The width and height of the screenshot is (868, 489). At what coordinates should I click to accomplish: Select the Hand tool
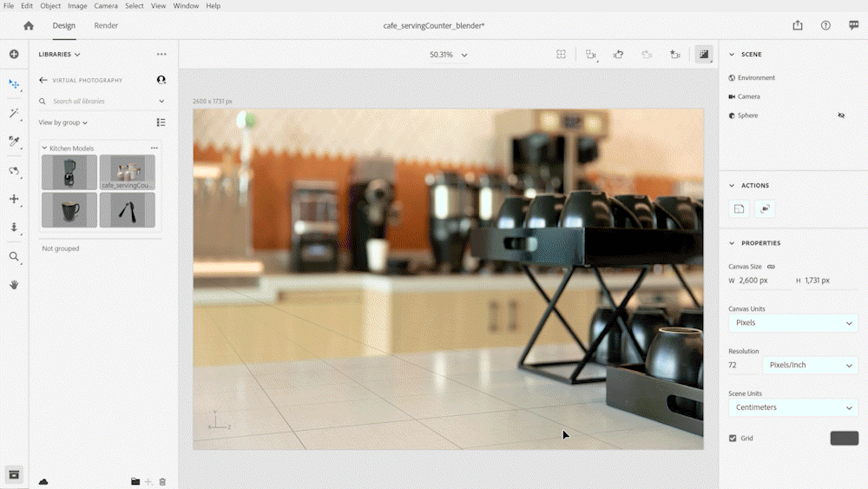pos(14,284)
